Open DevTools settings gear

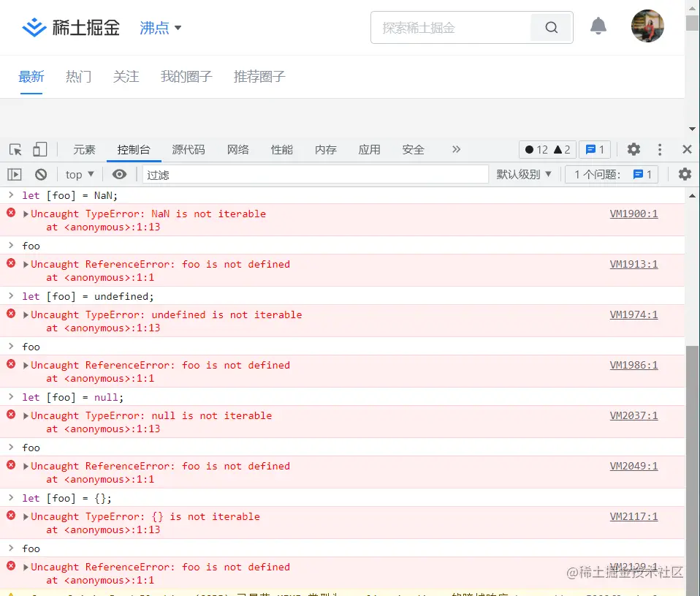tap(634, 149)
